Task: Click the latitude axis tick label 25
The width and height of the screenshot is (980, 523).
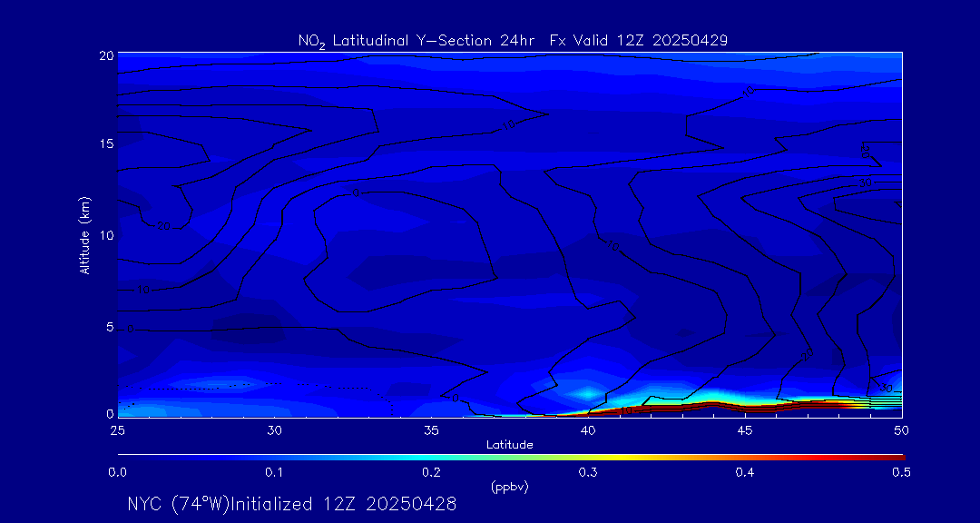Action: point(117,430)
